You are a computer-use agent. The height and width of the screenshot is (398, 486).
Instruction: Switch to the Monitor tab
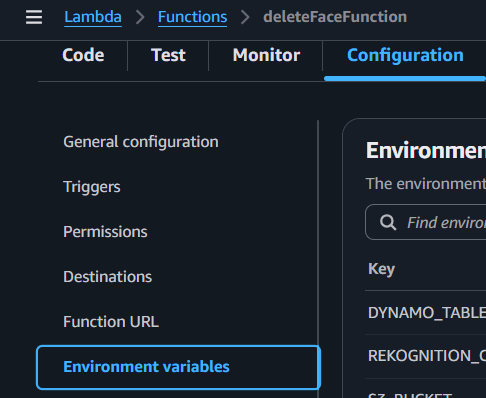pos(266,55)
